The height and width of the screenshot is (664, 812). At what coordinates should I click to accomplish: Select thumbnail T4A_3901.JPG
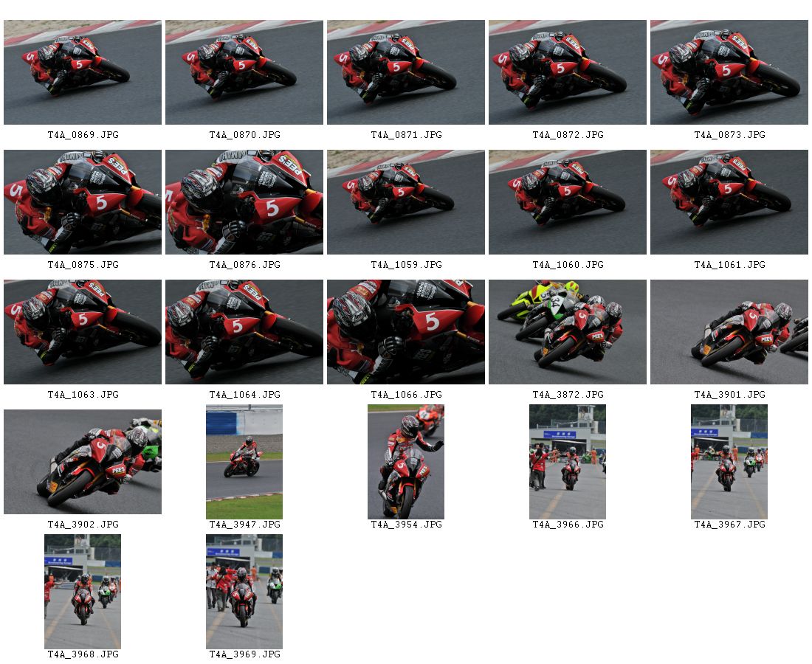coord(729,332)
